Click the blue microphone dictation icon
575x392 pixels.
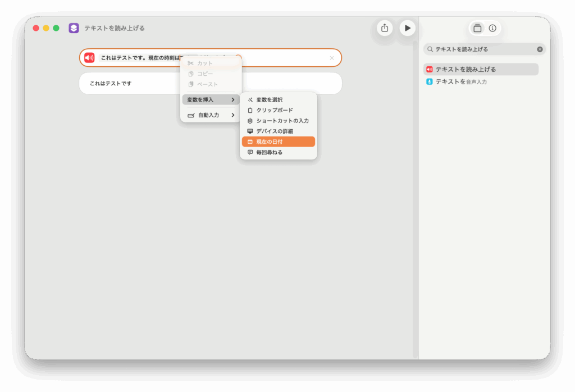(x=430, y=82)
